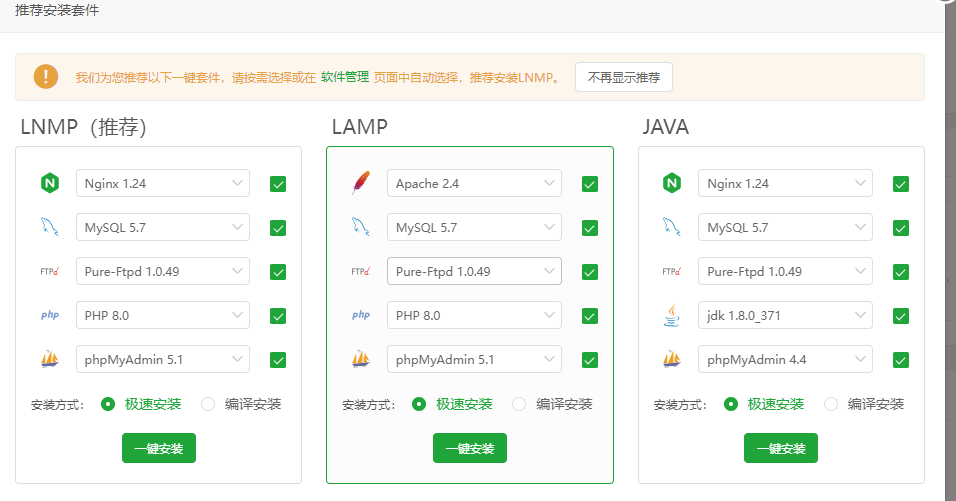Viewport: 956px width, 501px height.
Task: Click the phpMyAdmin sailboat icon in JAVA panel
Action: click(672, 359)
